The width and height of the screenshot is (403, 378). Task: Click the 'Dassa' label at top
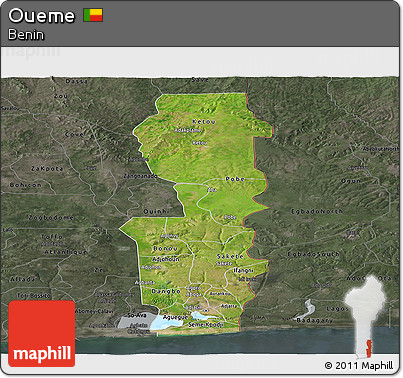click(77, 81)
